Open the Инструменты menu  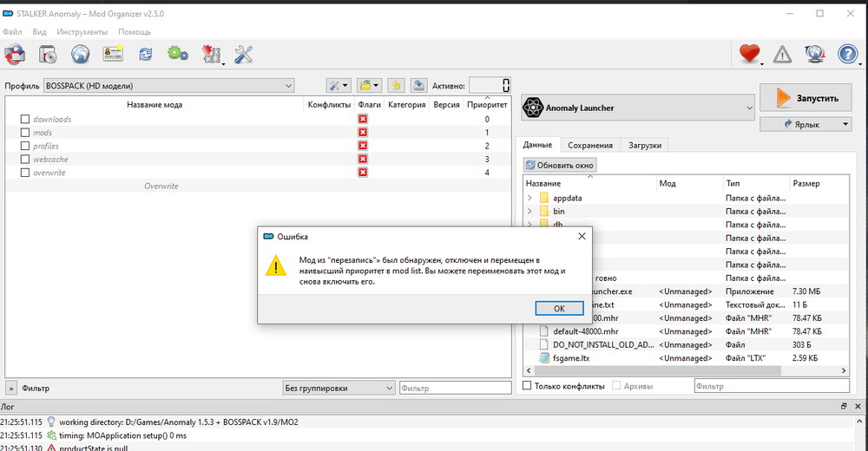82,32
